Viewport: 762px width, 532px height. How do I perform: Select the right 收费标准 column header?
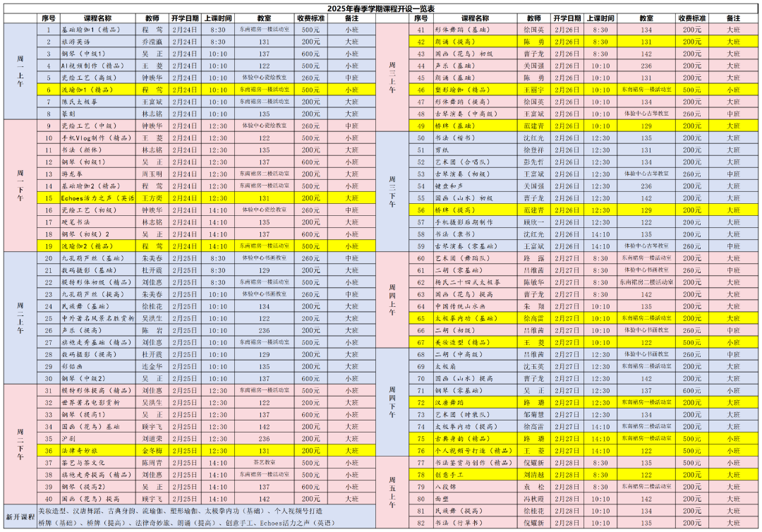[x=691, y=18]
